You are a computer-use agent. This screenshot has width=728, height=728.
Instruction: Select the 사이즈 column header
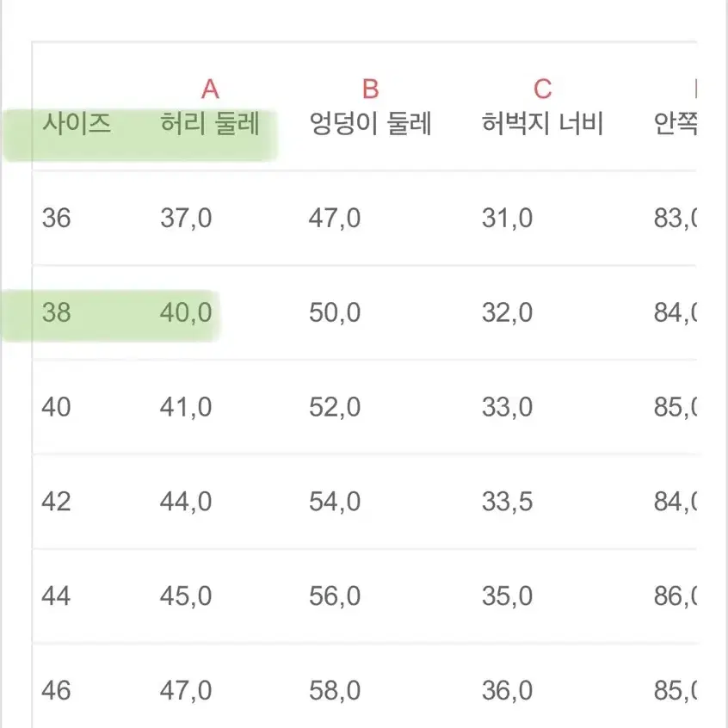[77, 124]
